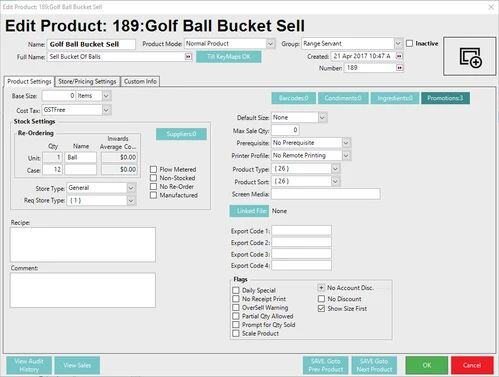This screenshot has width=499, height=377.
Task: Open the Base Size units dropdown
Action: (106, 96)
